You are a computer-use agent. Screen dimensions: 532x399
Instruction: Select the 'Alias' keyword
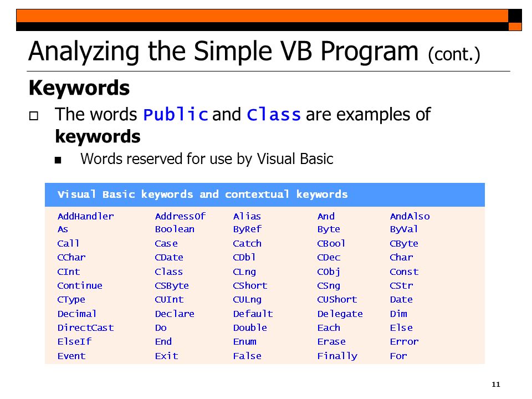pos(247,217)
